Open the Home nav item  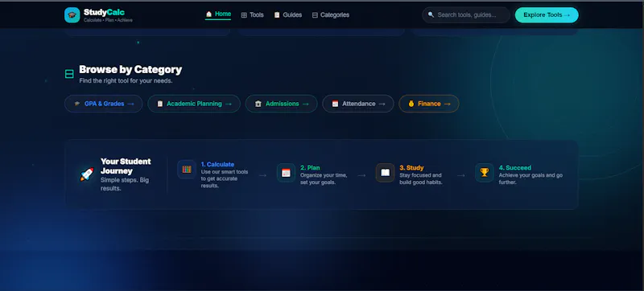point(218,14)
